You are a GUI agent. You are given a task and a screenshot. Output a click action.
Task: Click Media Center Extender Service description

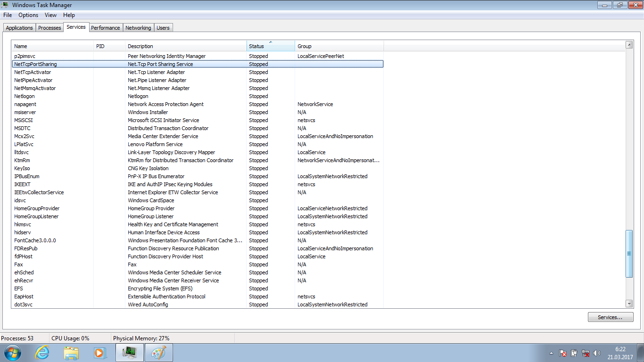tap(163, 136)
